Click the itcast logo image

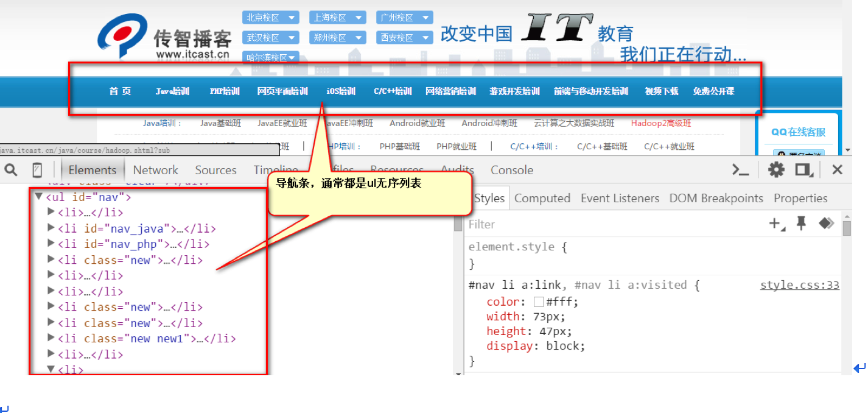click(x=164, y=37)
